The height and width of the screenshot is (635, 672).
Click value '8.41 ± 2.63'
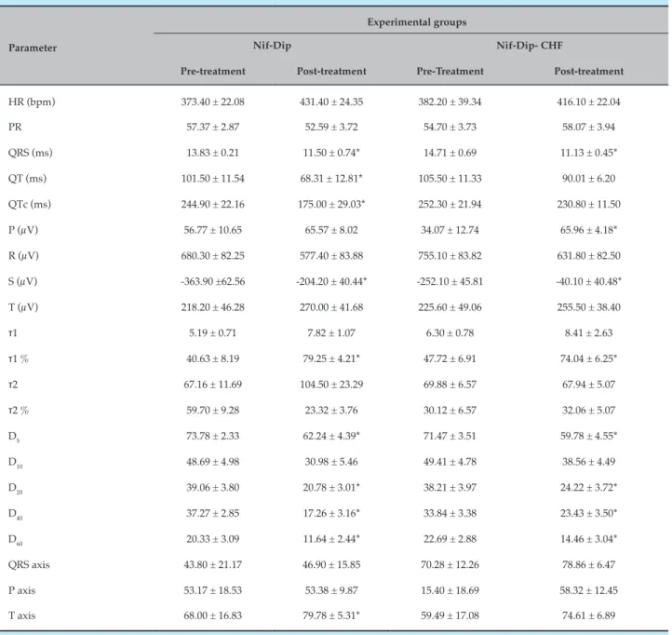pyautogui.click(x=588, y=332)
